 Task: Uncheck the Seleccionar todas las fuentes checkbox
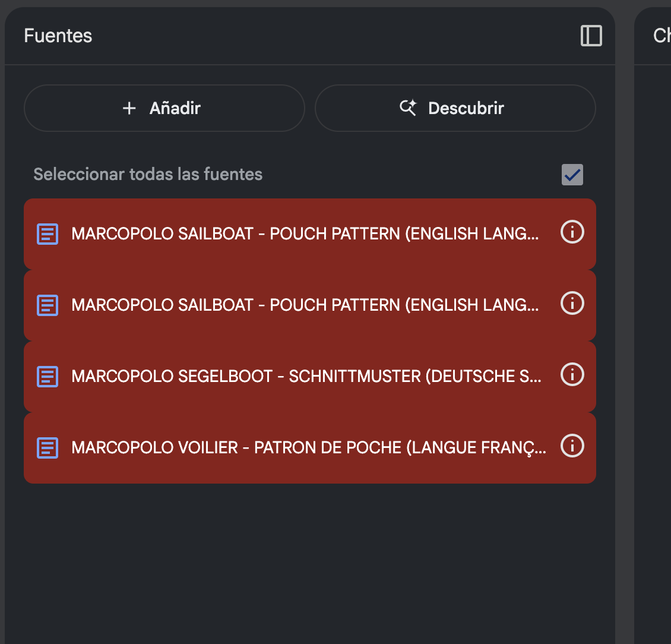point(572,175)
